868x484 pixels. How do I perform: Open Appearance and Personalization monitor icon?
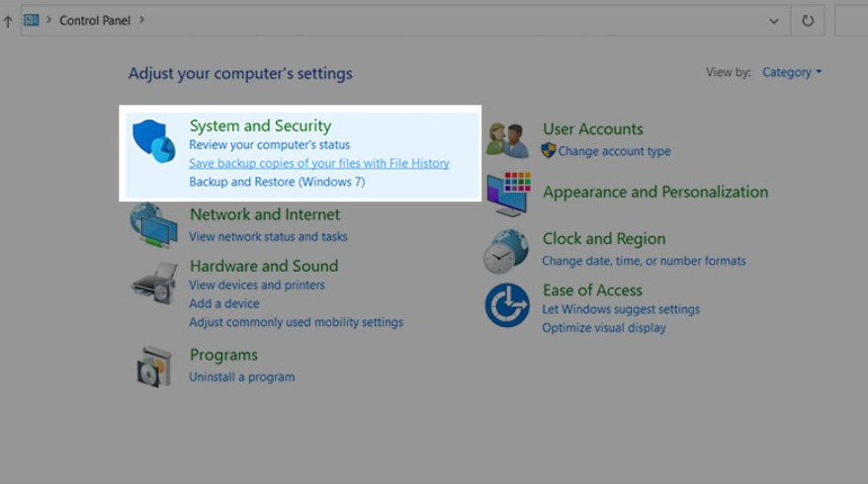507,194
